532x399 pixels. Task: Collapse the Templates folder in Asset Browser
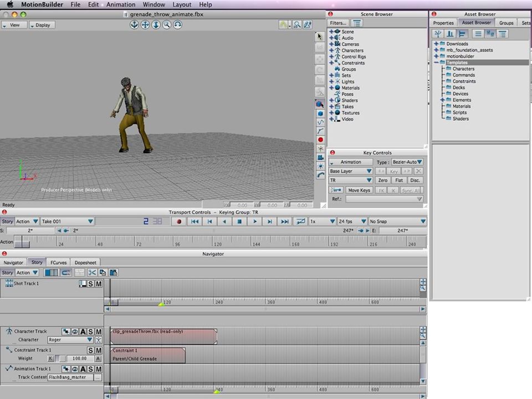pyautogui.click(x=436, y=63)
